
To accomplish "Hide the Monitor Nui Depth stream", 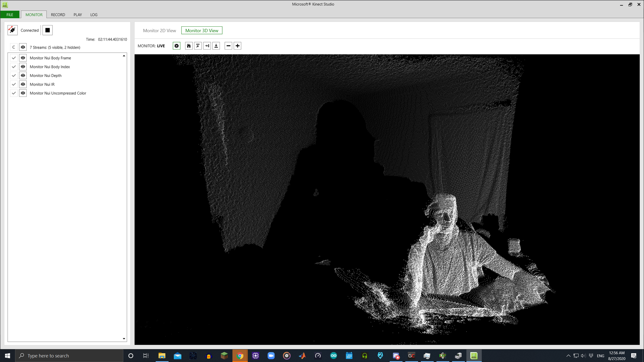I will pyautogui.click(x=23, y=76).
